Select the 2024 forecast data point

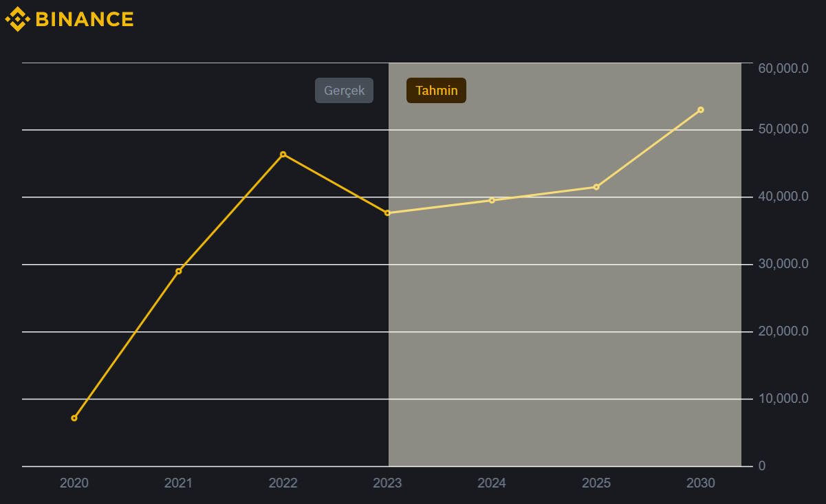[492, 200]
